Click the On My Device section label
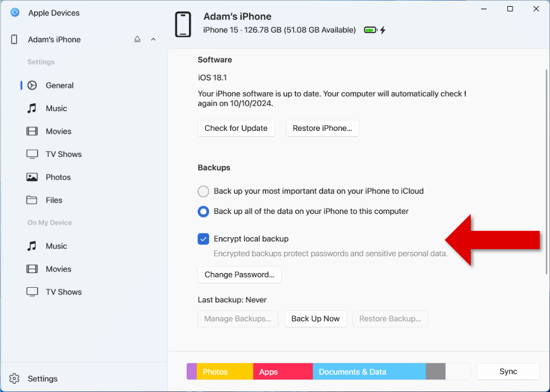The height and width of the screenshot is (392, 550). click(50, 223)
